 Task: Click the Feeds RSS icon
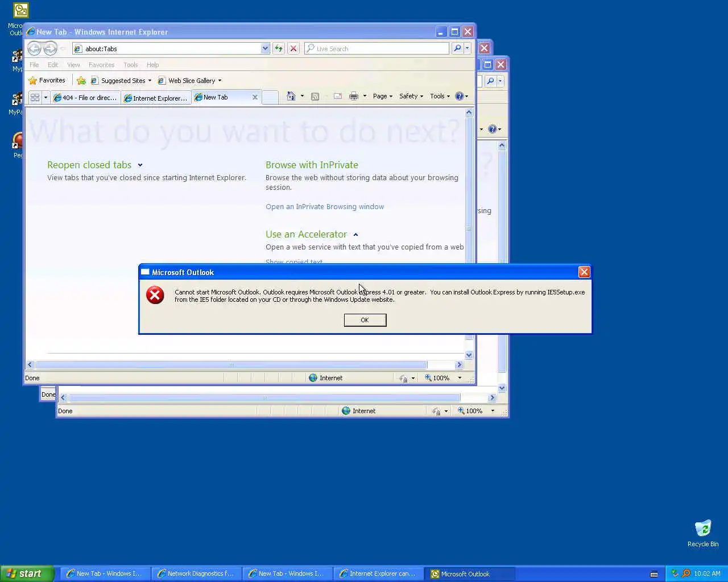[x=315, y=96]
